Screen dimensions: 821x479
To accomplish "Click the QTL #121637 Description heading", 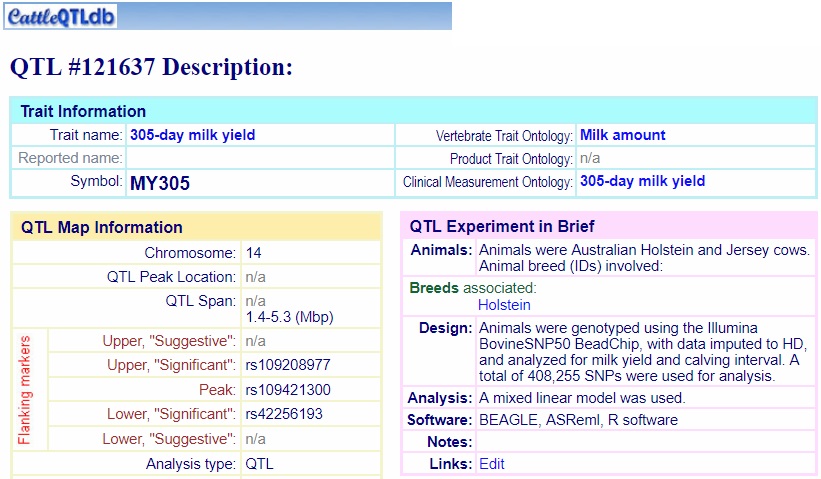I will pyautogui.click(x=151, y=67).
